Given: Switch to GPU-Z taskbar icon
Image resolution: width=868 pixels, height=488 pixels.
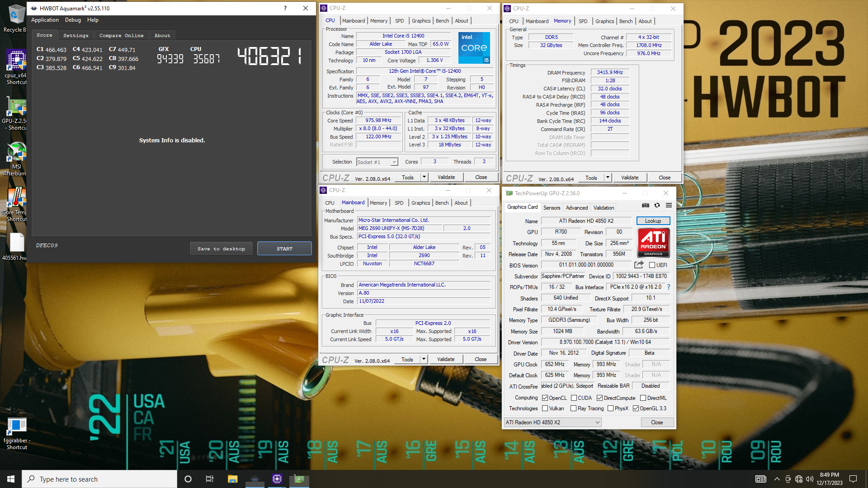Looking at the screenshot, I should (299, 479).
